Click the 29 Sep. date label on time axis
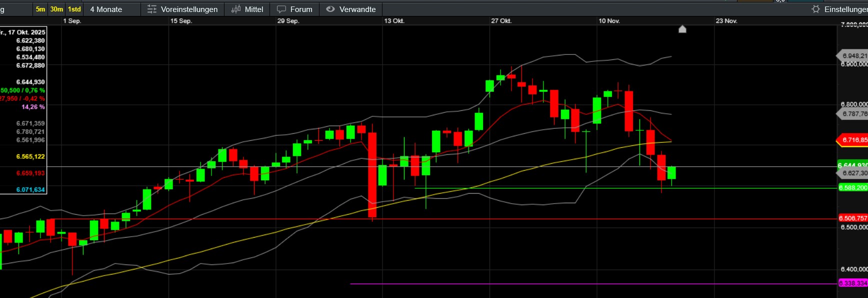 coord(288,21)
